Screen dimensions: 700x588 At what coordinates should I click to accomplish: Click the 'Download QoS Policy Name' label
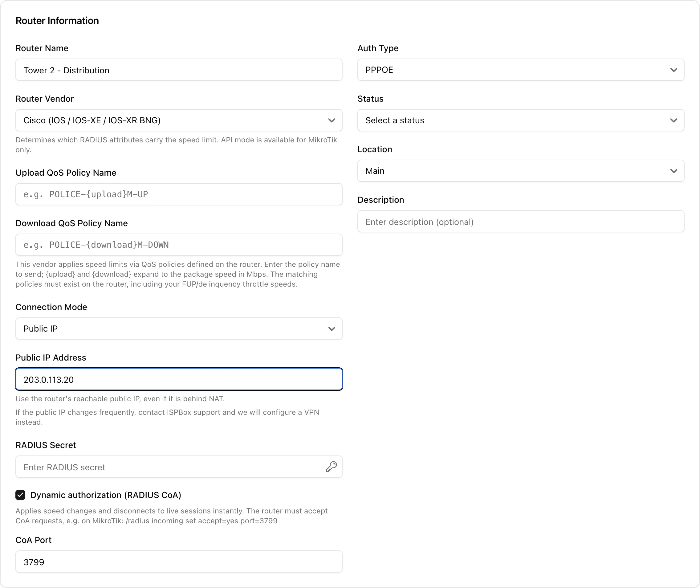[x=72, y=223]
